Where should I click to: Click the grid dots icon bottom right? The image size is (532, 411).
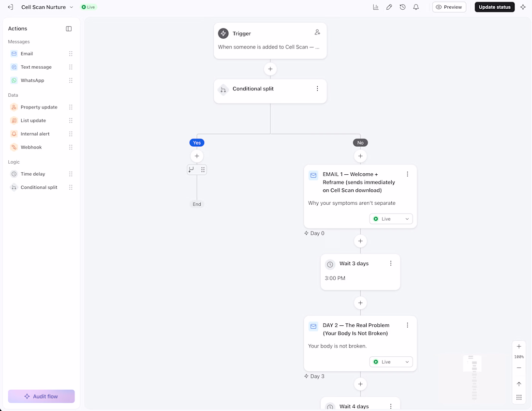coord(519,397)
